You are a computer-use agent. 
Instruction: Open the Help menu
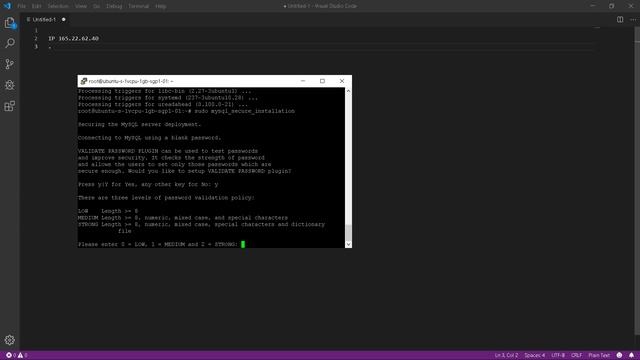[161, 6]
